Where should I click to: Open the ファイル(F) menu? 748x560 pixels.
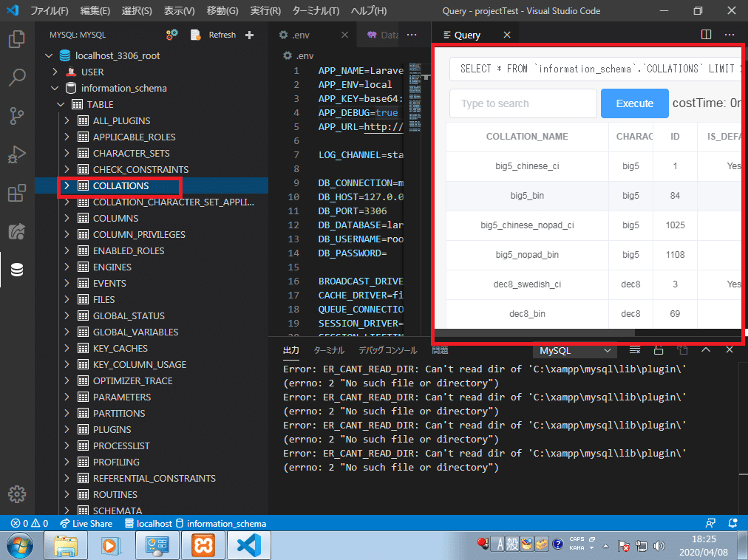point(49,10)
